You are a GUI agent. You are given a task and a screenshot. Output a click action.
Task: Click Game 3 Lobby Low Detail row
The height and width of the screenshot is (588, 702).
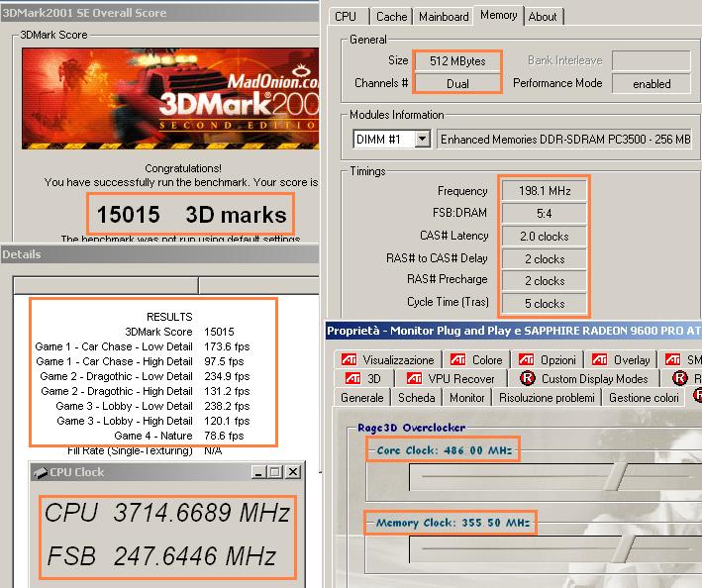click(x=152, y=406)
